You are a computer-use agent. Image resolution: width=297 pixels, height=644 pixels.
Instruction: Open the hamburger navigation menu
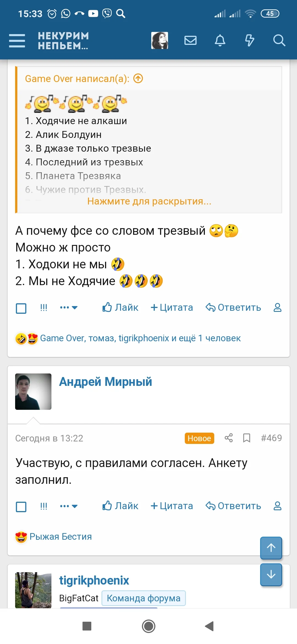pyautogui.click(x=17, y=40)
